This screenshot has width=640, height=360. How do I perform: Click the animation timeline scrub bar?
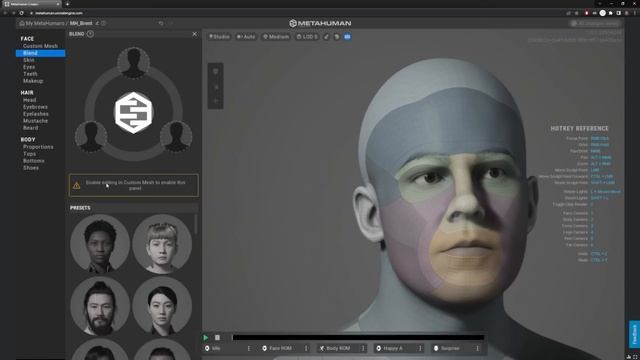point(358,338)
